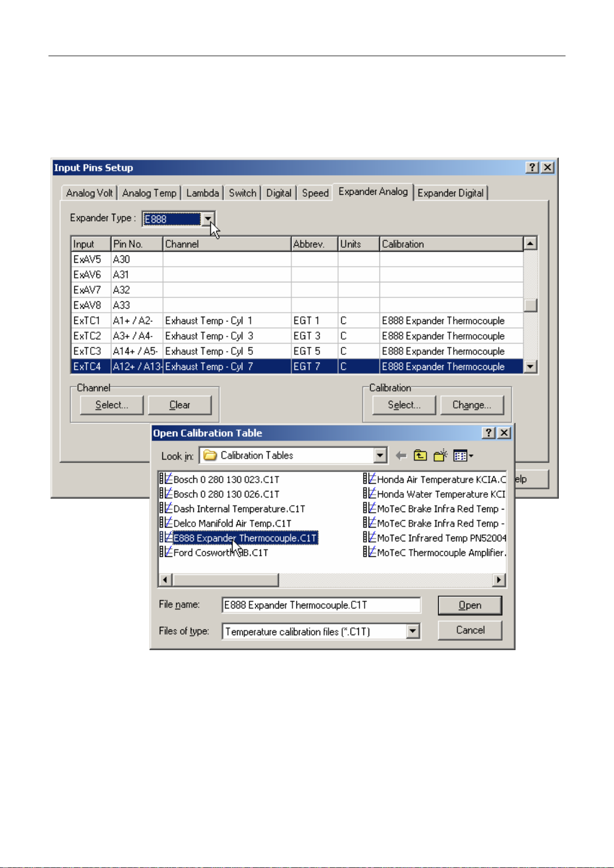Expand the Look in folder dropdown
Image resolution: width=614 pixels, height=868 pixels.
coord(380,455)
